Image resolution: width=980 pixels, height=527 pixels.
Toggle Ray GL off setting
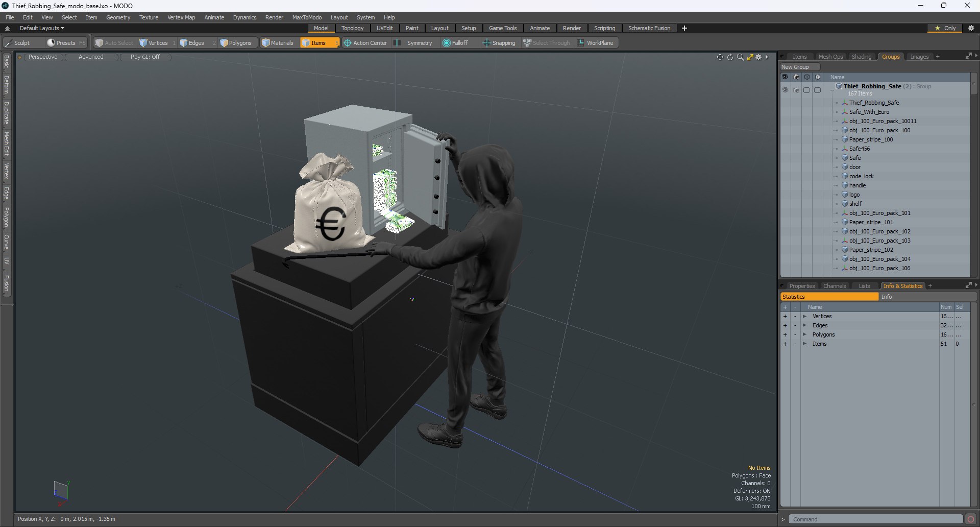pyautogui.click(x=145, y=57)
